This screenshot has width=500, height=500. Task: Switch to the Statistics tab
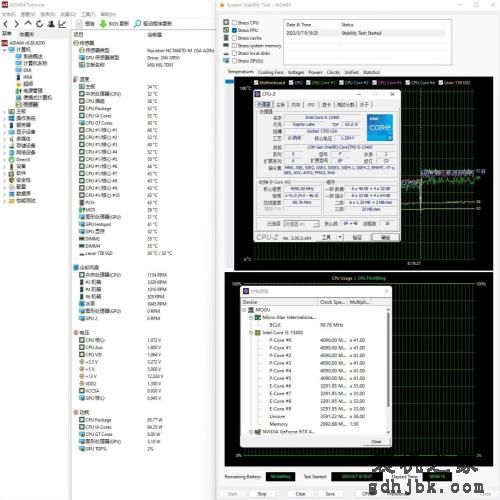pyautogui.click(x=371, y=72)
